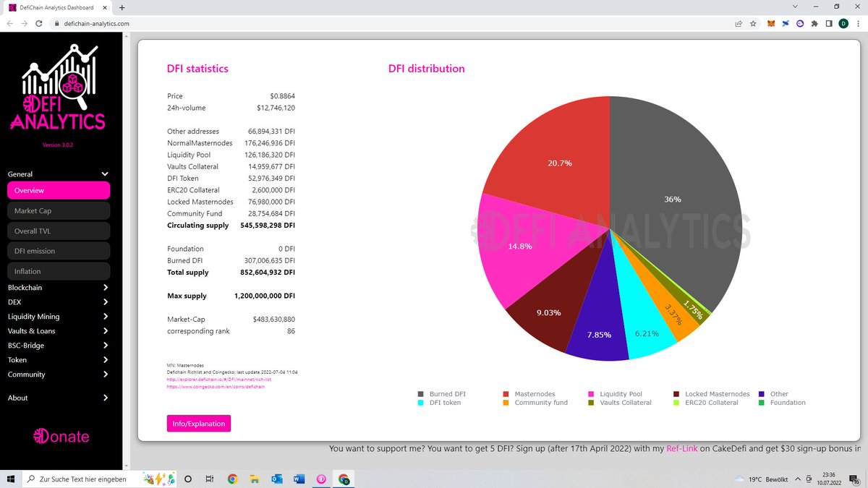Open the Extensions puzzle-piece menu
Viewport: 868px width, 488px height.
pos(814,23)
